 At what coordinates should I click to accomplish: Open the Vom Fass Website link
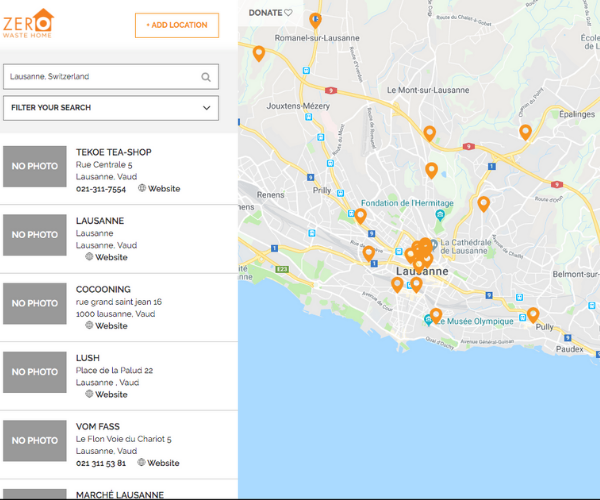163,463
